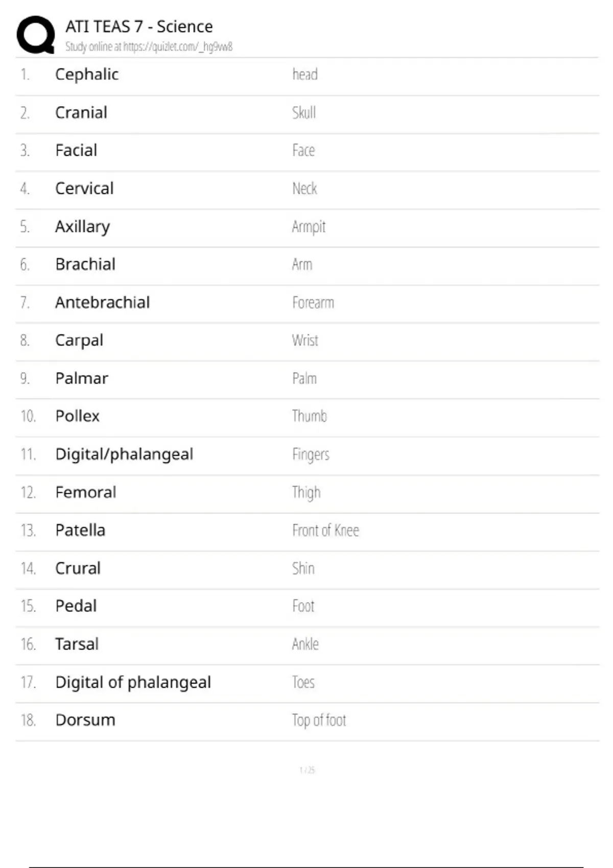
Task: Click the definition Skull
Action: pyautogui.click(x=304, y=113)
